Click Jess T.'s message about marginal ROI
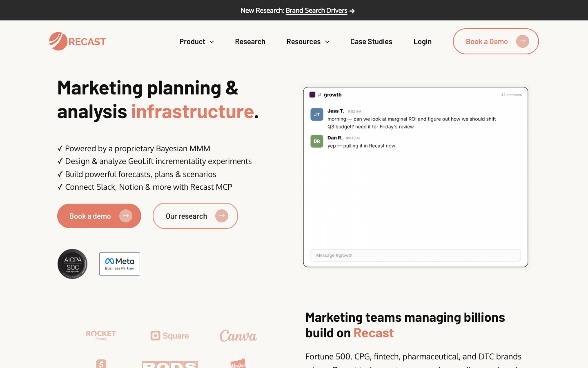 point(412,123)
